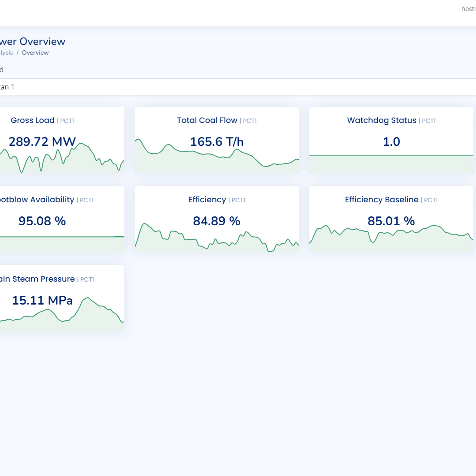Click the Gross Load card title
The width and height of the screenshot is (476, 476).
tap(33, 120)
